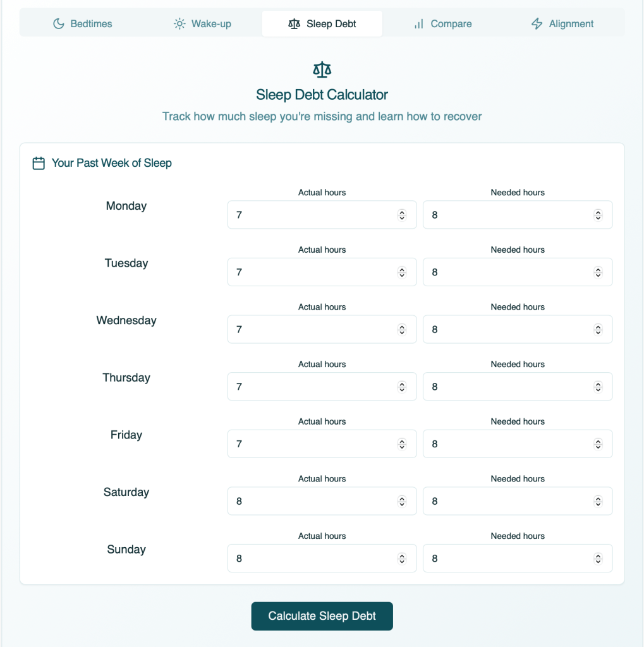Viewport: 644px width, 647px height.
Task: Click Saturday's Actual hours stepper
Action: tap(402, 502)
